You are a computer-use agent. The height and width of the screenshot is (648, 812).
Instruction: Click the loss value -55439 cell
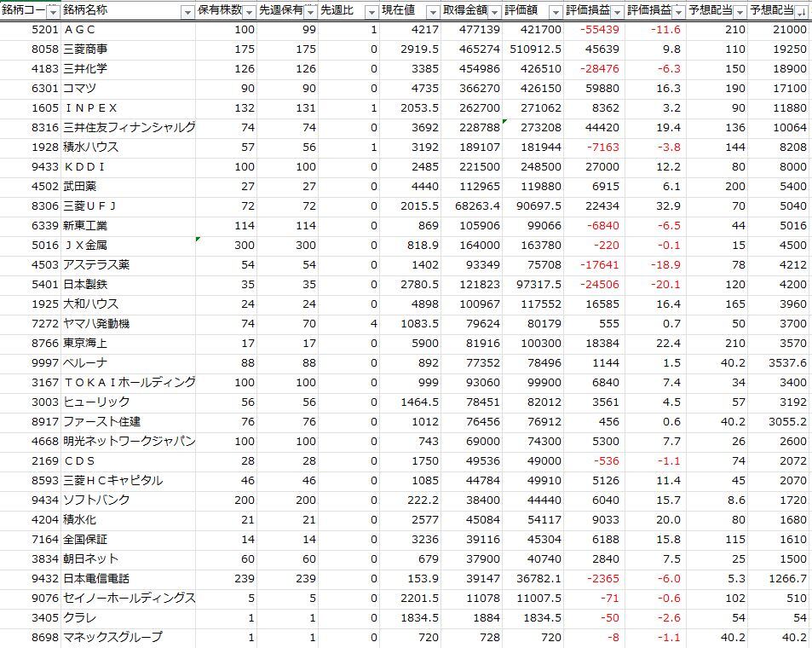[x=594, y=30]
